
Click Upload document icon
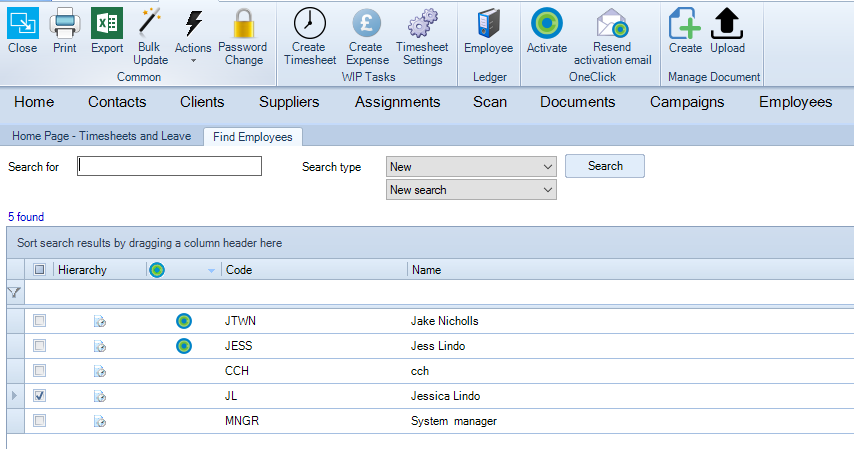[x=727, y=23]
